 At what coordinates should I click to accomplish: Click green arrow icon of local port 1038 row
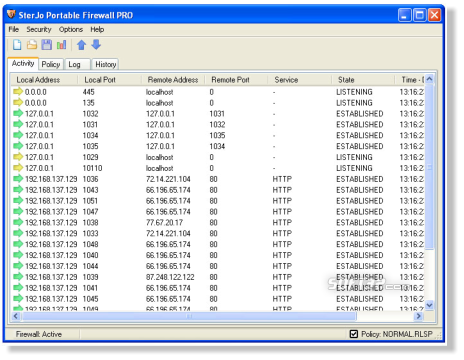18,222
